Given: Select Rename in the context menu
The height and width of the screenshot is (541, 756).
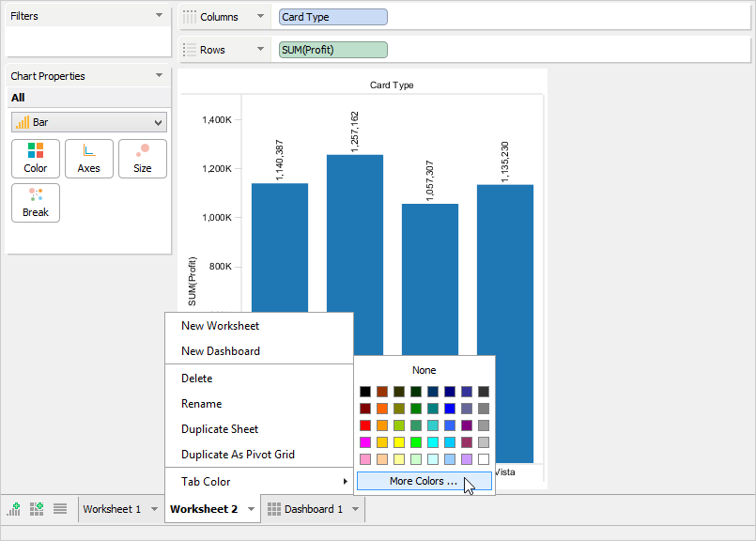Looking at the screenshot, I should (x=259, y=404).
